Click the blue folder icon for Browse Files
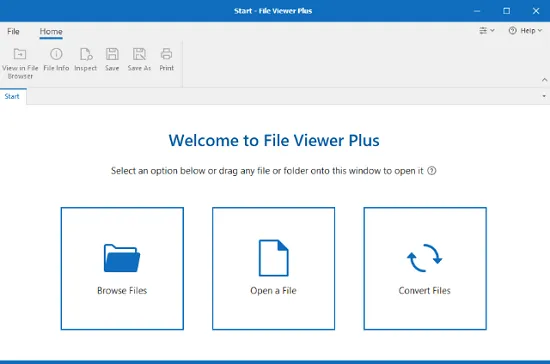This screenshot has height=364, width=550. click(122, 258)
